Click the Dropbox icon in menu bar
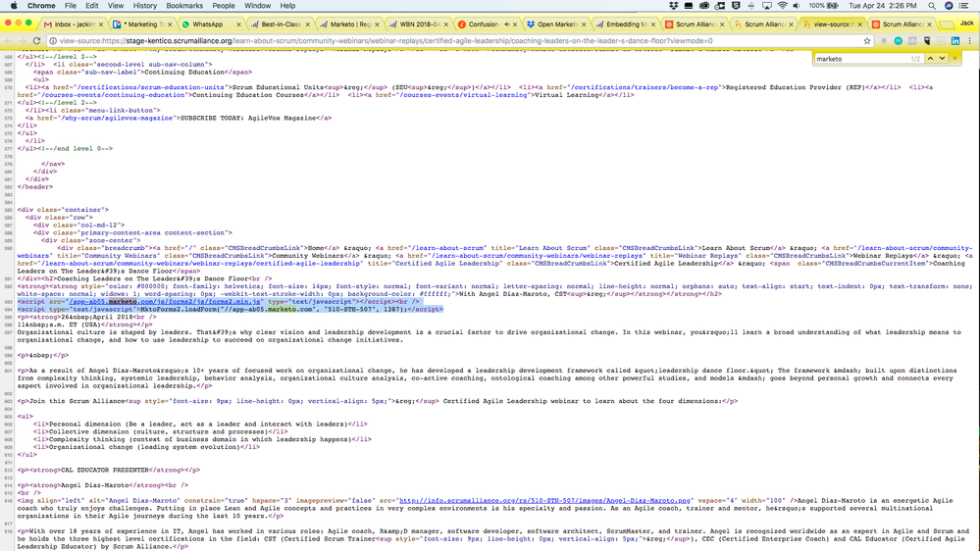Viewport: 980px width, 551px height. (673, 6)
